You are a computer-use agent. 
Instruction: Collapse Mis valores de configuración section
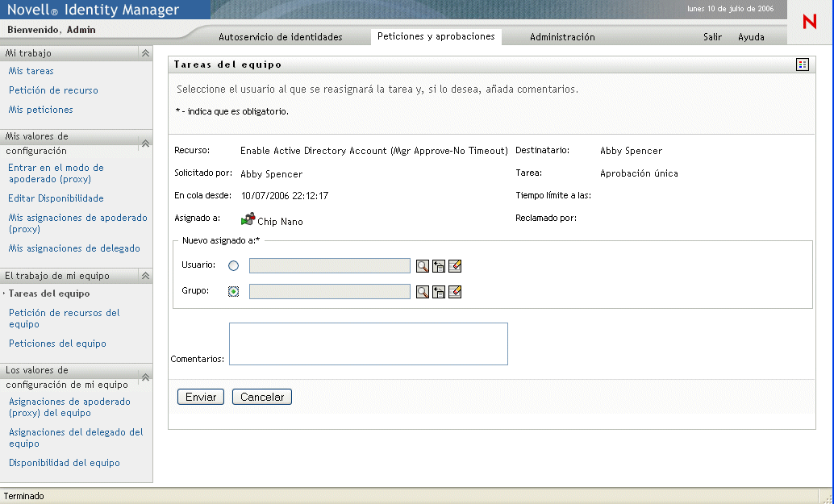(144, 144)
